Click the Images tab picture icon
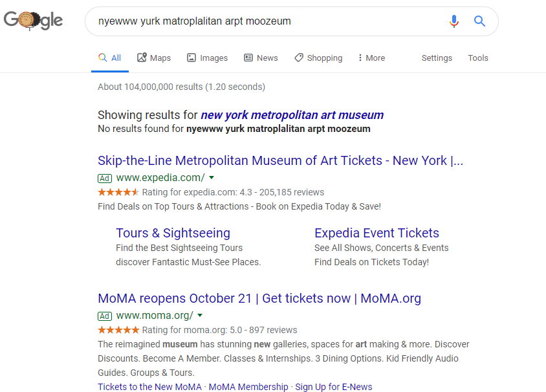The image size is (546, 392). tap(191, 58)
